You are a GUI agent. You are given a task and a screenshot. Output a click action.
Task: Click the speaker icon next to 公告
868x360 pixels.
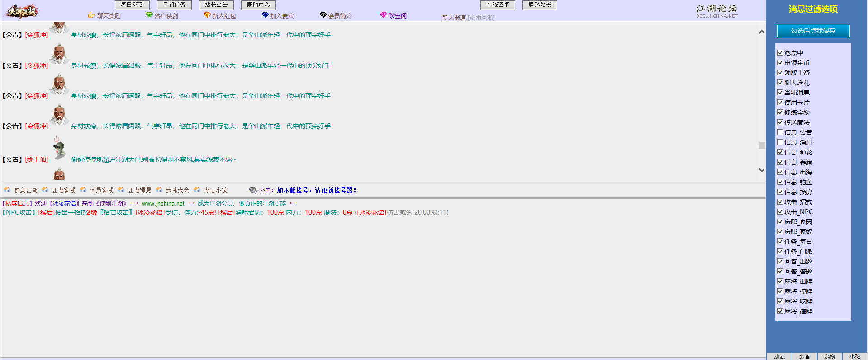pyautogui.click(x=253, y=190)
